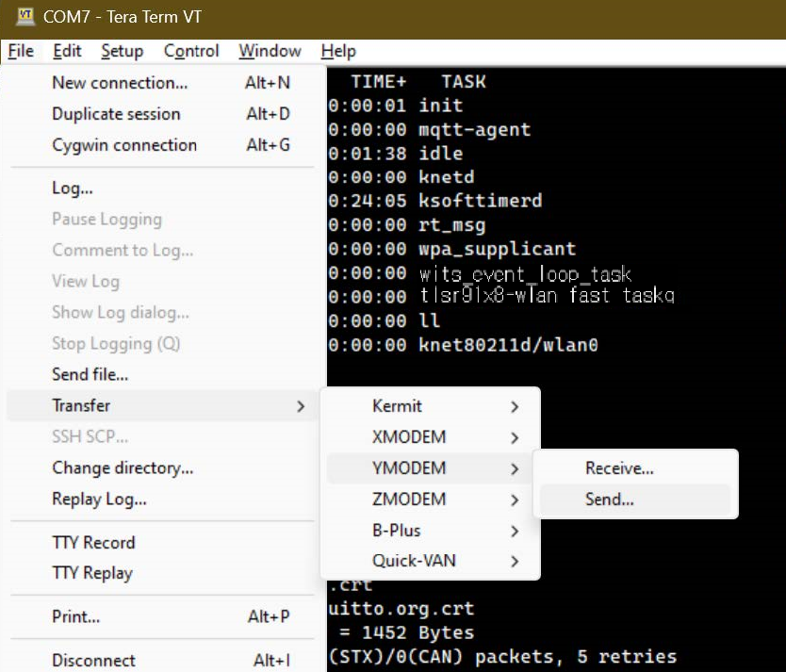Viewport: 786px width, 672px height.
Task: Open the Window menu
Action: tap(270, 51)
